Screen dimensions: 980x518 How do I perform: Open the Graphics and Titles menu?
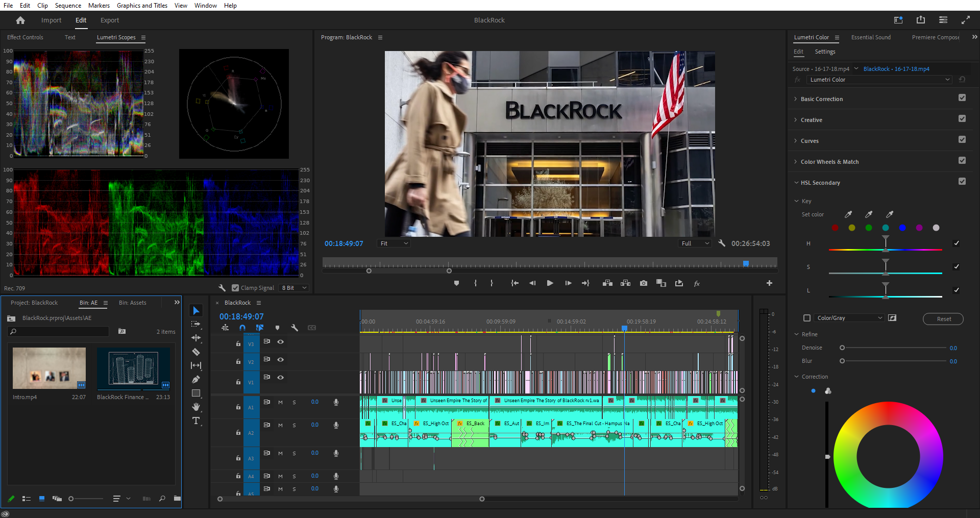point(142,6)
